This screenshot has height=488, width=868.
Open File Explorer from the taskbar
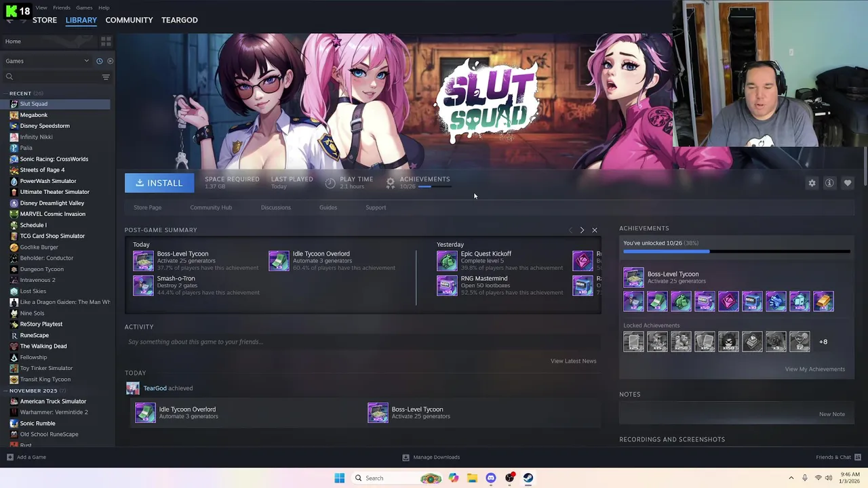click(472, 478)
